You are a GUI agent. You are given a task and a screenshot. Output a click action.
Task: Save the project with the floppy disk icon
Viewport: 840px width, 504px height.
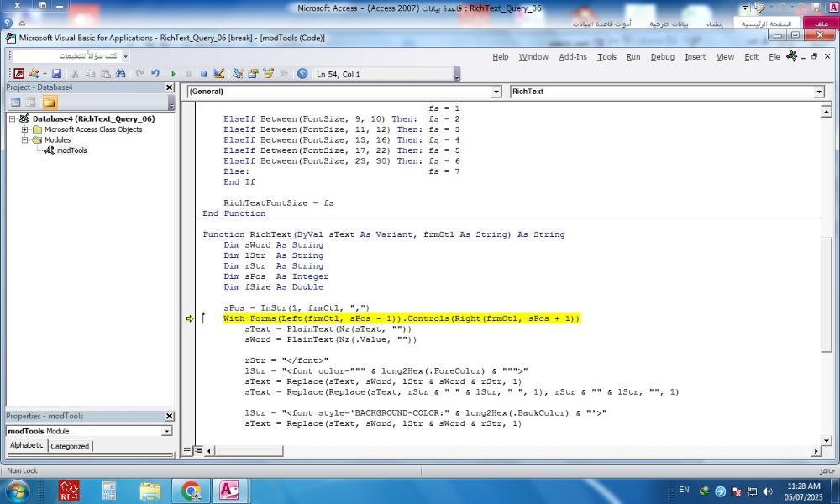click(57, 74)
